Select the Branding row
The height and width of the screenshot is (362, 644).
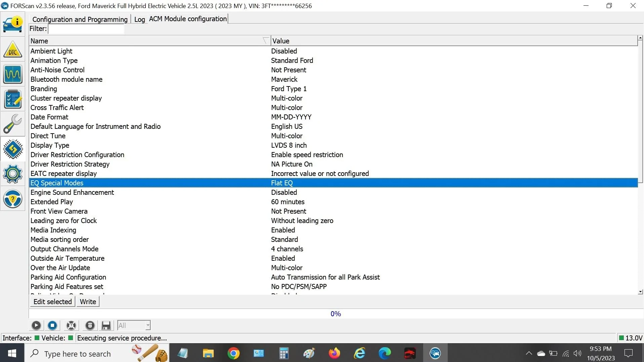point(333,89)
